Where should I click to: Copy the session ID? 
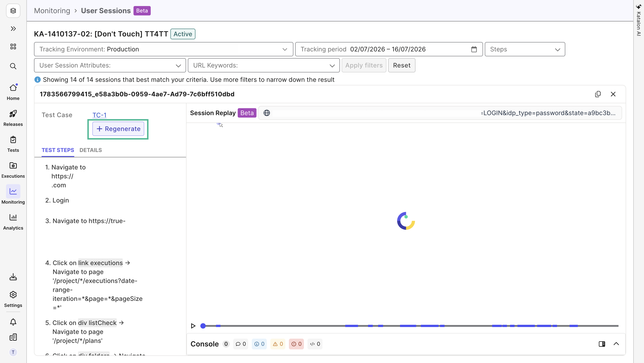tap(598, 94)
